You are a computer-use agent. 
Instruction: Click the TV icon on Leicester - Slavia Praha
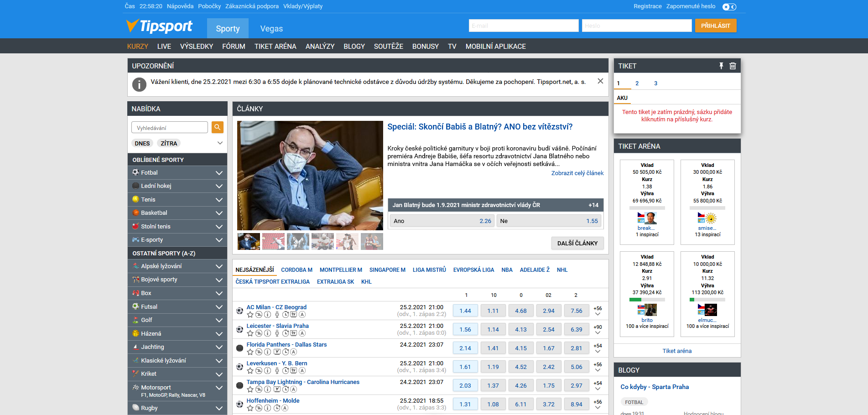click(x=294, y=333)
